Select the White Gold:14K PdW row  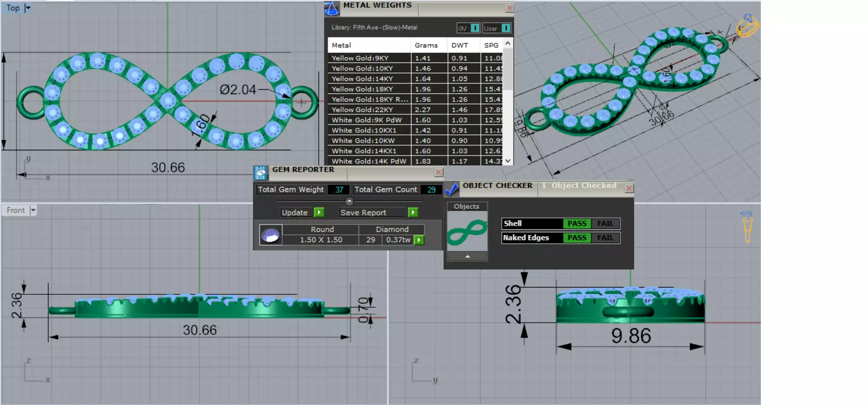coord(415,161)
